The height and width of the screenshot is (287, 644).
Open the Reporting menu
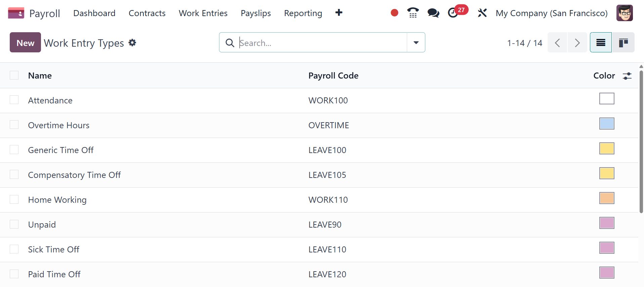(x=303, y=13)
